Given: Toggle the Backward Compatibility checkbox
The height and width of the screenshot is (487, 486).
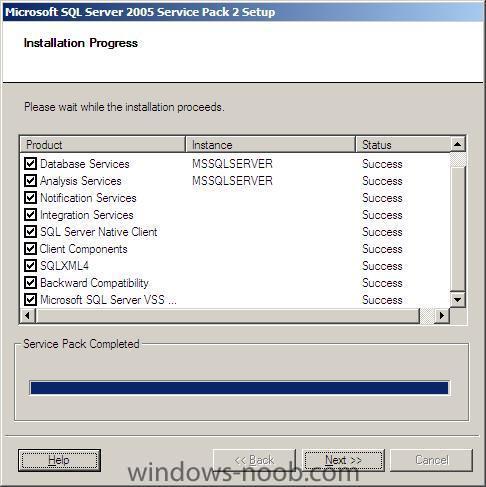Looking at the screenshot, I should 30,283.
